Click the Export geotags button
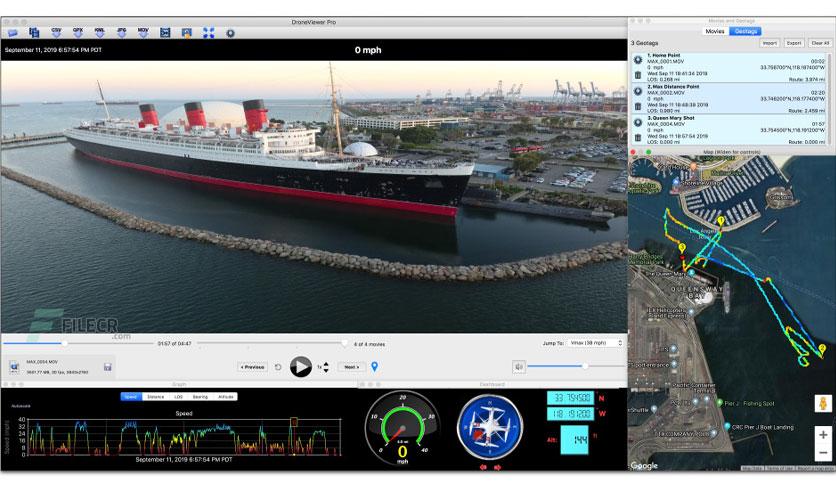Screen dimensions: 836x484 click(x=794, y=43)
